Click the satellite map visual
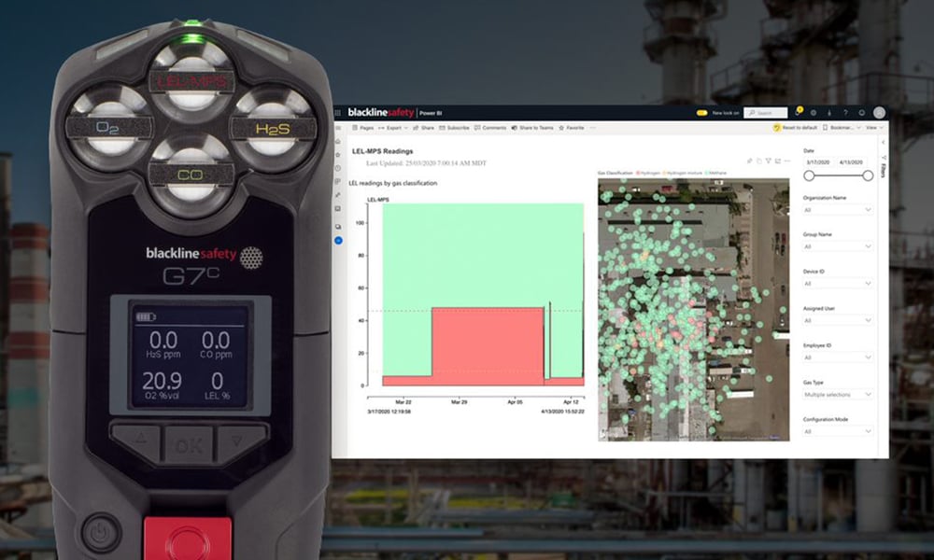Image resolution: width=934 pixels, height=560 pixels. (x=693, y=310)
